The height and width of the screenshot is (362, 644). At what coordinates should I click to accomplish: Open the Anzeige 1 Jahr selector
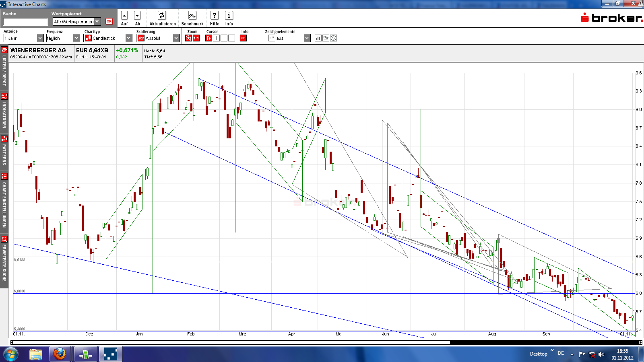coord(39,38)
